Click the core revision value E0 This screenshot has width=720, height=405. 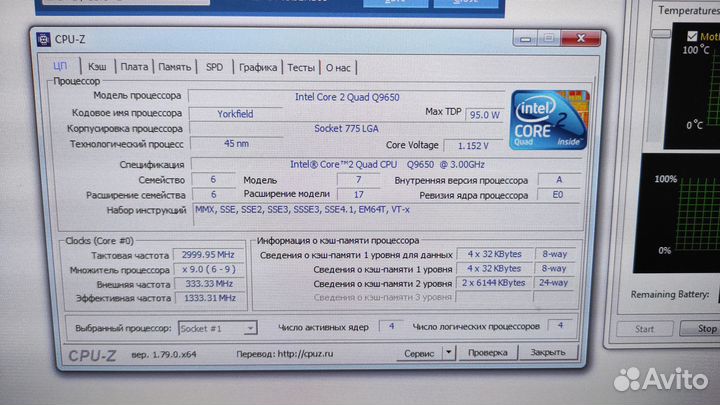(x=558, y=195)
